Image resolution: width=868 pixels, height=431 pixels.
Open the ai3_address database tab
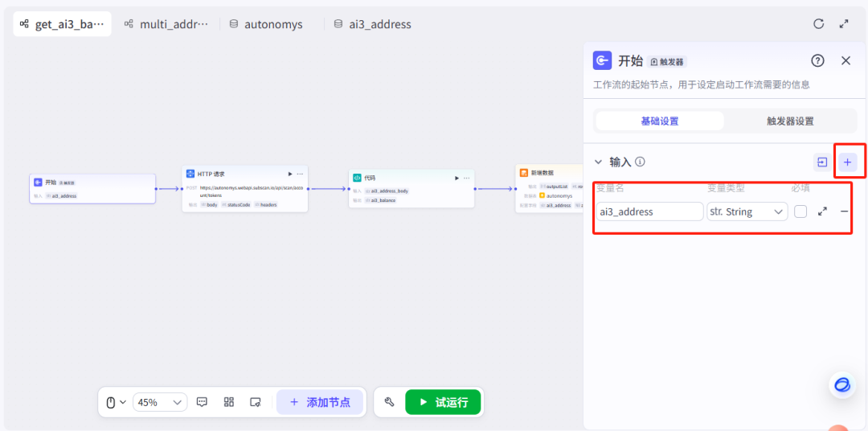tap(373, 24)
